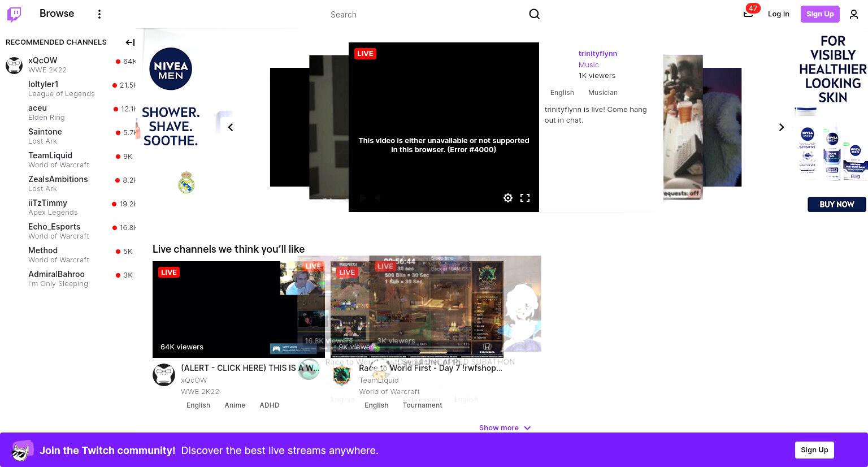Screen dimensions: 868x467
Task: Show previous featured carousel stream
Action: point(231,127)
